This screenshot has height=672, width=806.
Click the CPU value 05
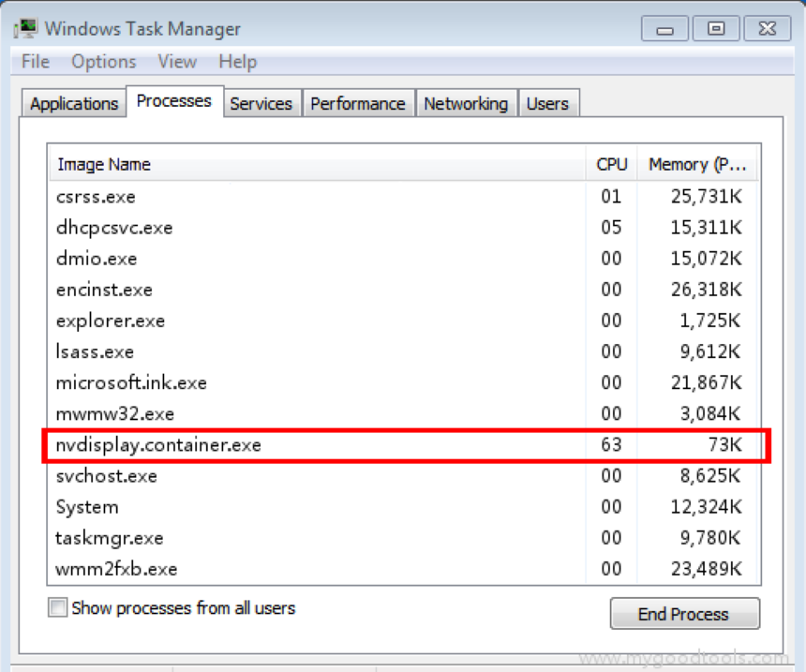click(x=611, y=227)
